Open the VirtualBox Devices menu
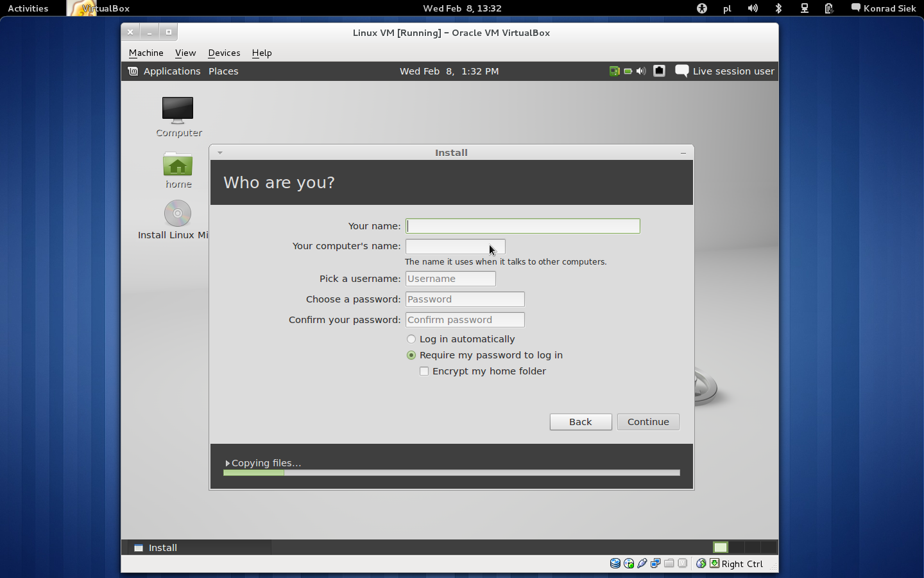The width and height of the screenshot is (924, 578). (x=224, y=53)
